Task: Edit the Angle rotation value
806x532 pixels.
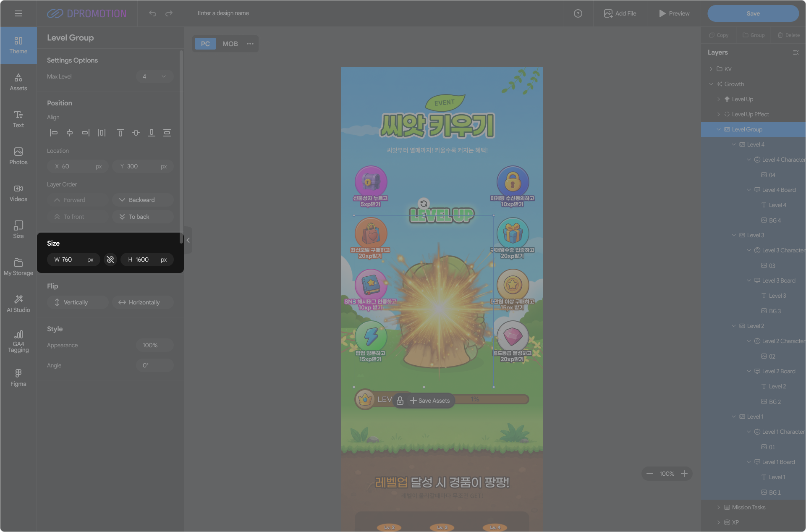Action: (154, 365)
